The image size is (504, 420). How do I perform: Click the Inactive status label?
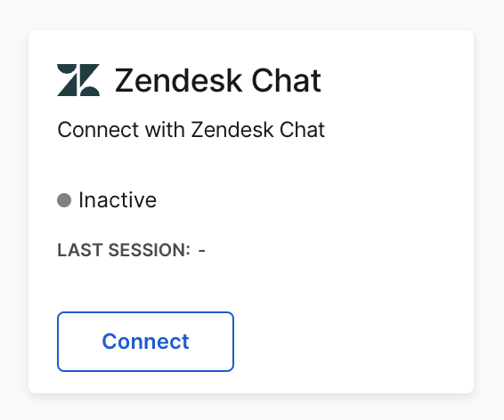(x=118, y=200)
